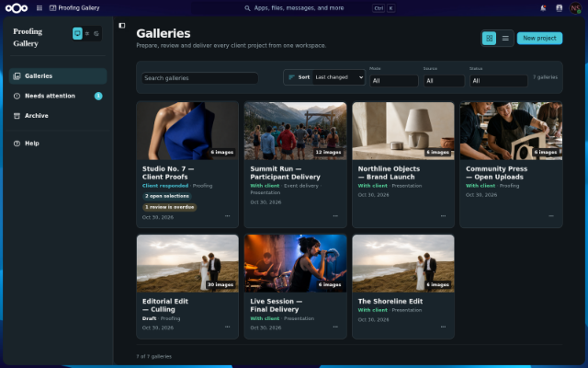Click the Needs attention alert icon

coord(17,96)
